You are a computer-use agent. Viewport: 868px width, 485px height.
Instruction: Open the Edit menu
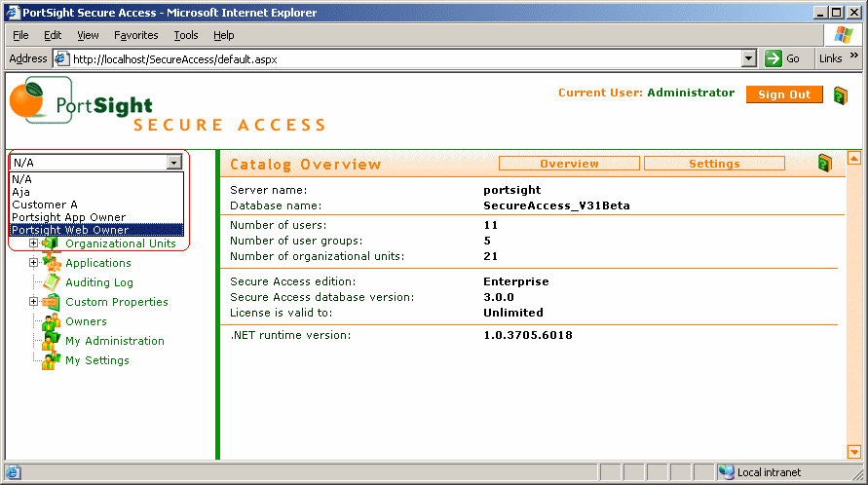coord(53,35)
